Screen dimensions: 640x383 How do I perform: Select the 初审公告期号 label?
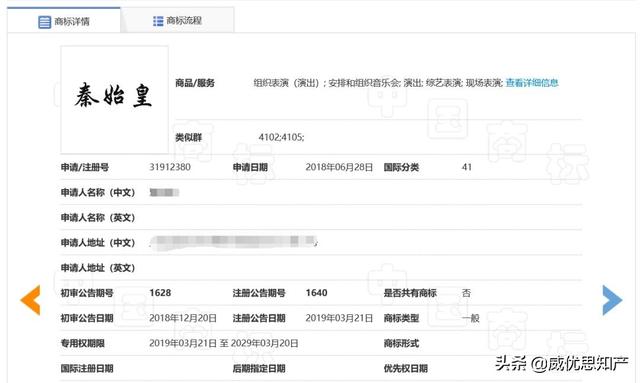pyautogui.click(x=87, y=293)
